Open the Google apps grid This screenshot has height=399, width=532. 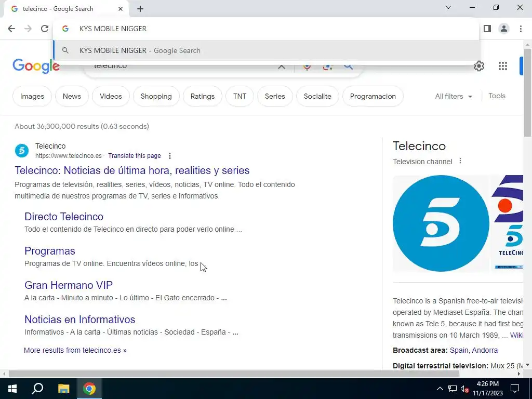(503, 66)
